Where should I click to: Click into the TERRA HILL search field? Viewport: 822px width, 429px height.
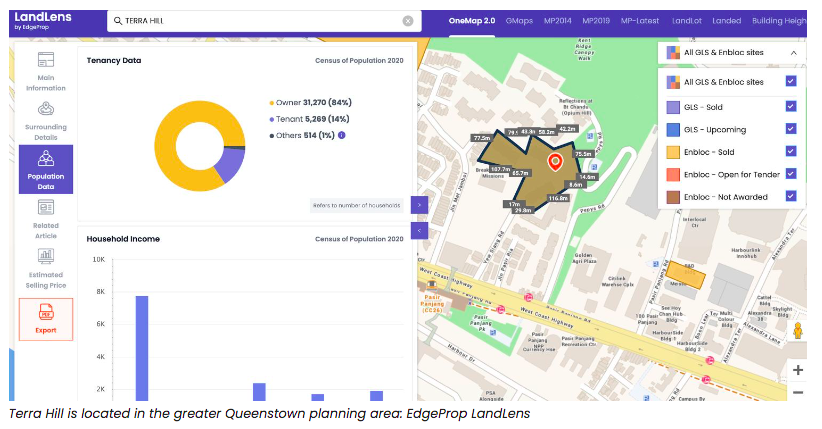coord(262,21)
